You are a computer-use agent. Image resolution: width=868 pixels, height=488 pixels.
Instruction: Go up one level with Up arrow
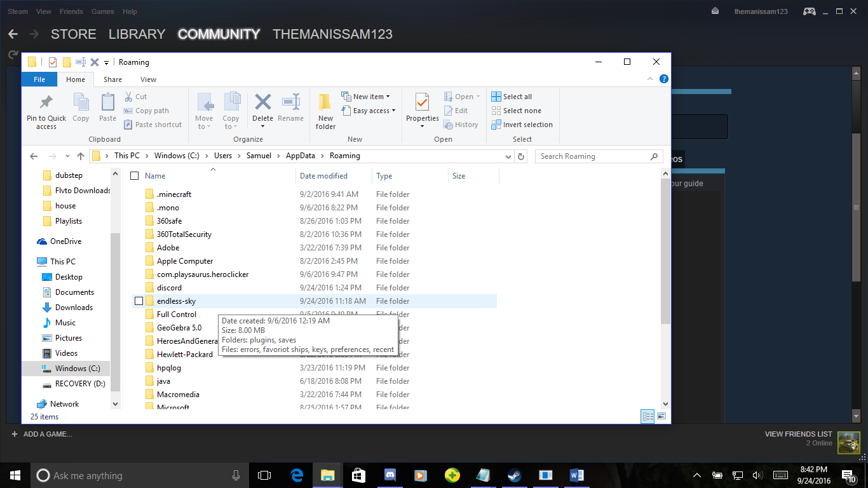(x=81, y=156)
